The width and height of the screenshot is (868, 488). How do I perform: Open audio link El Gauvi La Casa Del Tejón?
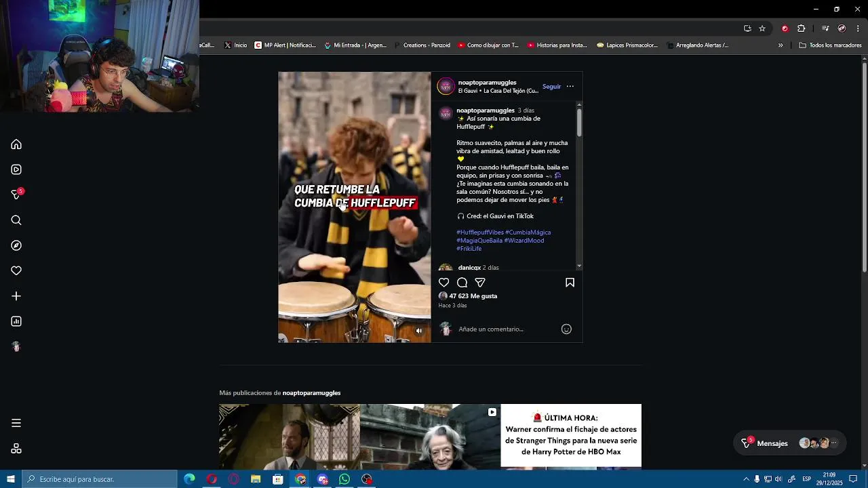tap(498, 91)
